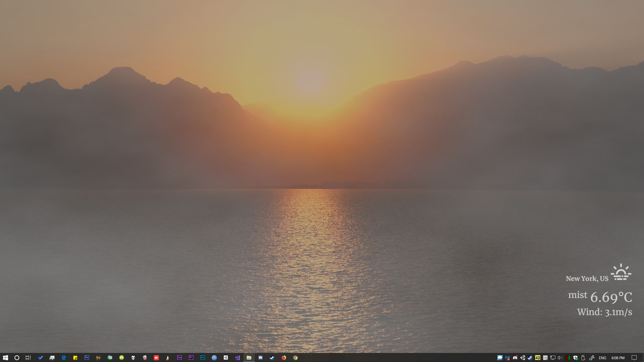Open qBittorrent from the taskbar
The image size is (644, 362).
click(x=214, y=357)
